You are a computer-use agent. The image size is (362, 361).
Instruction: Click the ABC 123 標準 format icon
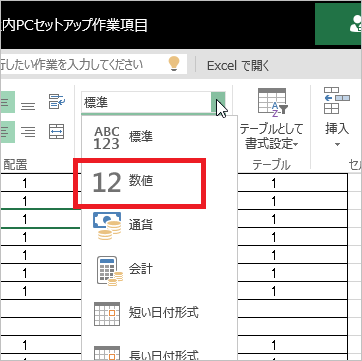tap(107, 138)
